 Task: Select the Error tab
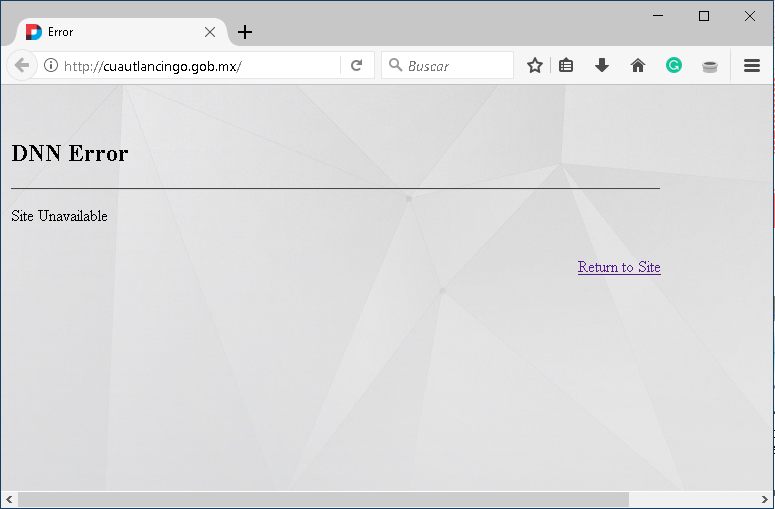click(x=121, y=32)
